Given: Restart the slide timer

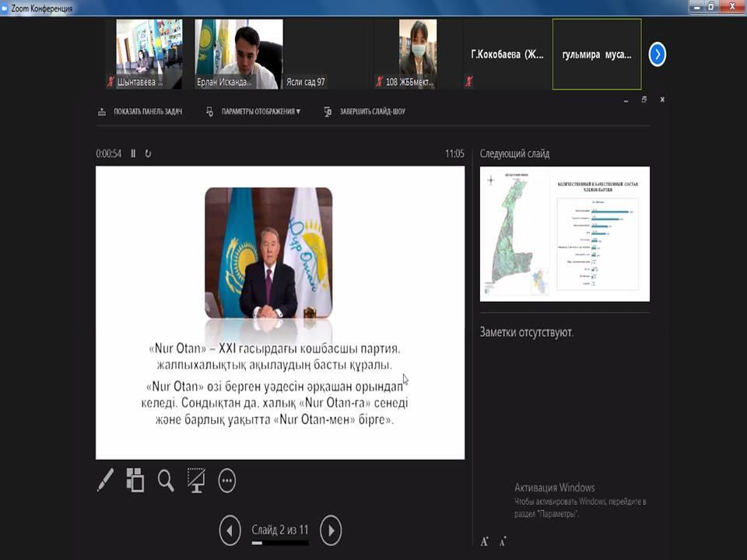Looking at the screenshot, I should coord(148,154).
